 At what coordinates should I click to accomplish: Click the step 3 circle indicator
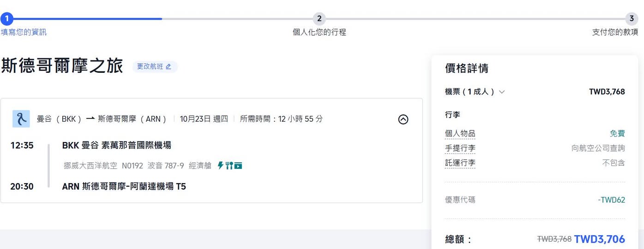pos(632,19)
